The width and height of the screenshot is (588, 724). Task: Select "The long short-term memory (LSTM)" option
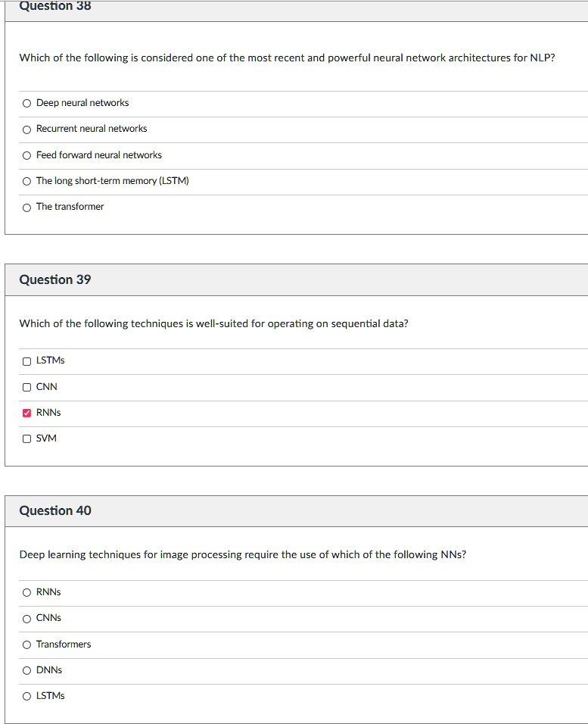click(26, 180)
